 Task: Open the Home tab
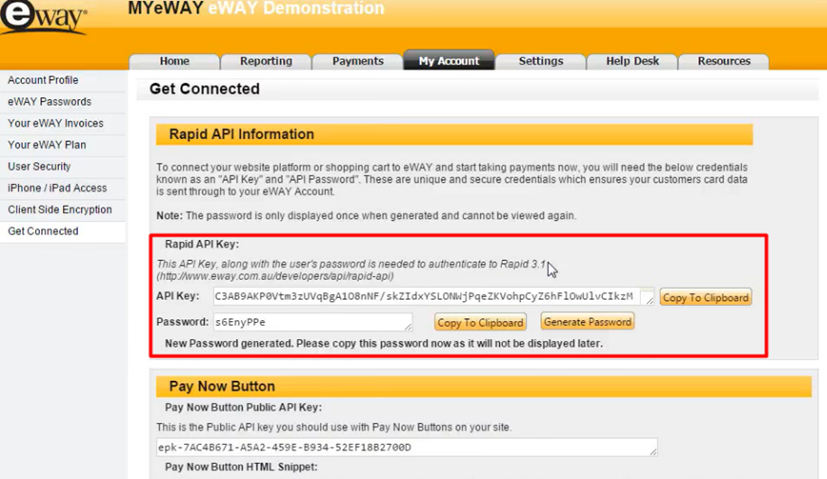(x=175, y=61)
